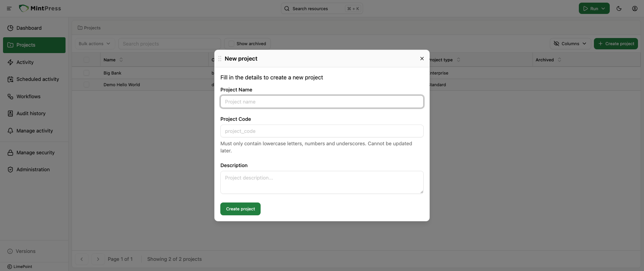Toggle the Show archived checkbox

pos(231,44)
